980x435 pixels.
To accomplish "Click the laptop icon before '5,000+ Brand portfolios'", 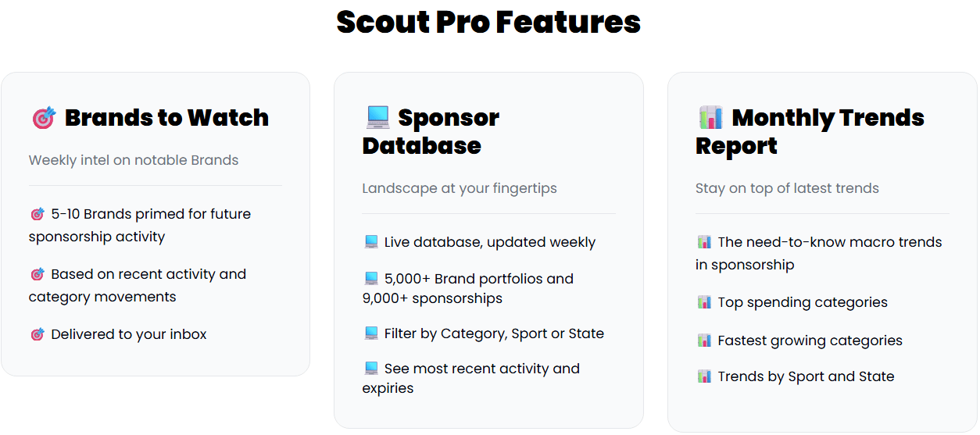I will [x=371, y=279].
